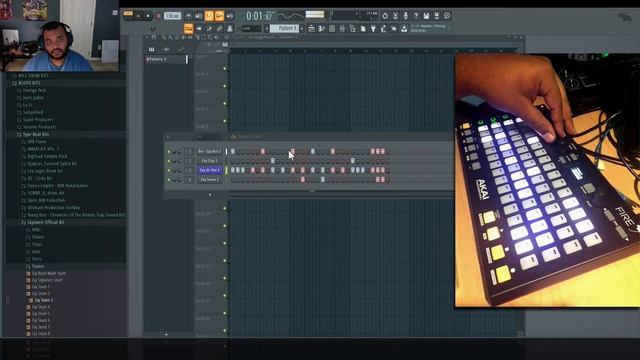Click the download-arrow icon at toolbar end
The width and height of the screenshot is (640, 360).
tap(404, 29)
